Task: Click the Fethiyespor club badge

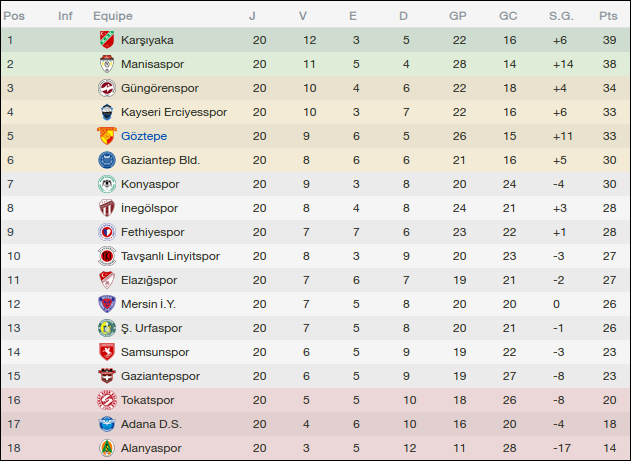Action: pyautogui.click(x=106, y=232)
